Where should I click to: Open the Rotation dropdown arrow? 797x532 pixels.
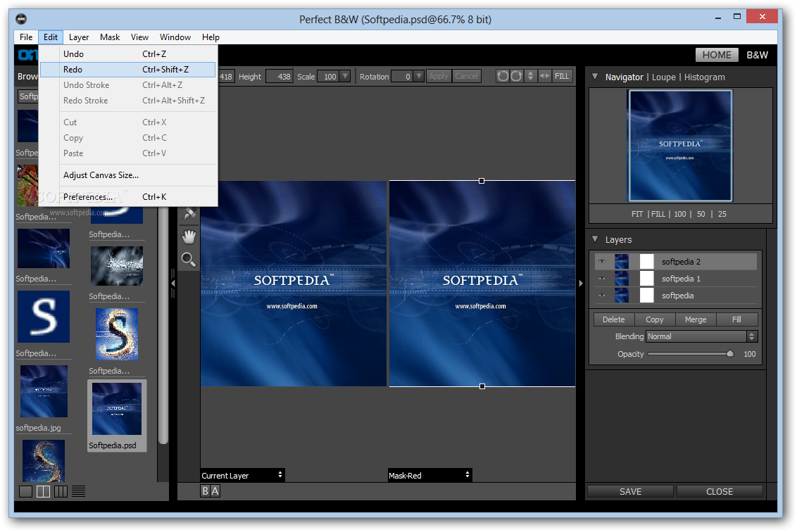[419, 76]
